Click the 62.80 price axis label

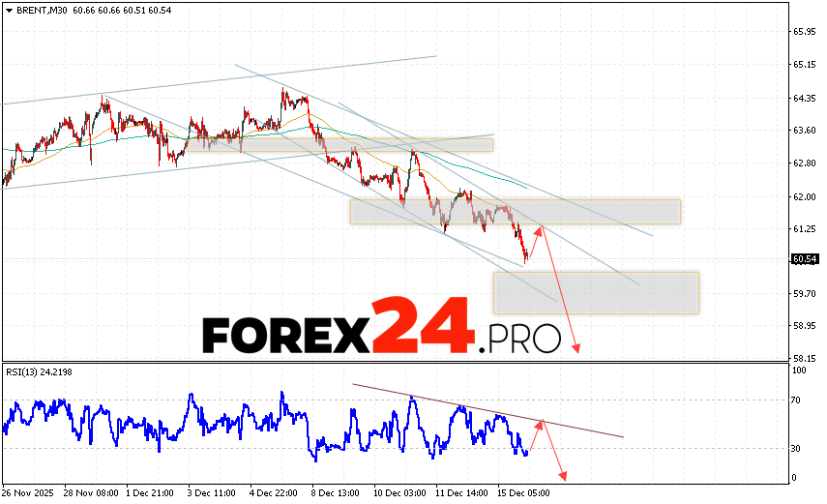[x=805, y=163]
